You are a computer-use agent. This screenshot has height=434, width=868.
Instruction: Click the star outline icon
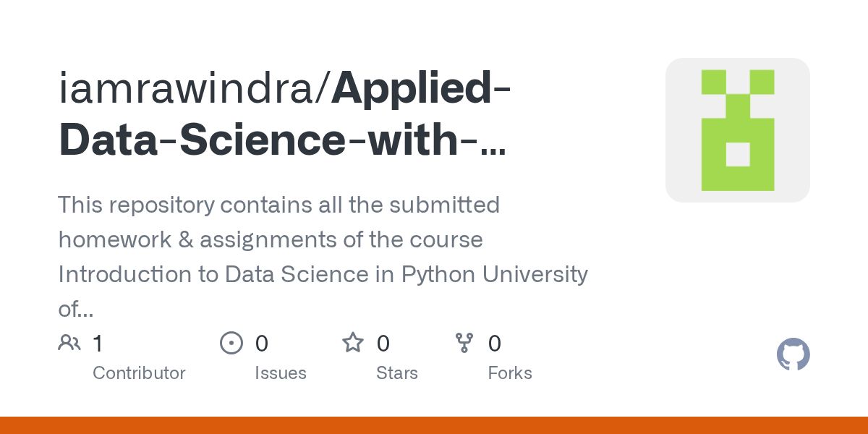coord(353,342)
